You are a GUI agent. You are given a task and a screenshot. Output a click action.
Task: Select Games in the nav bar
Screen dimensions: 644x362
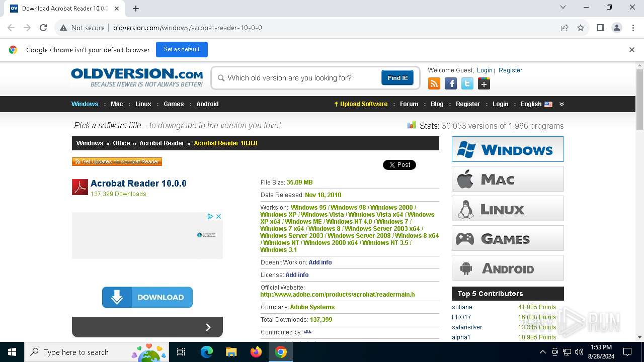[174, 104]
